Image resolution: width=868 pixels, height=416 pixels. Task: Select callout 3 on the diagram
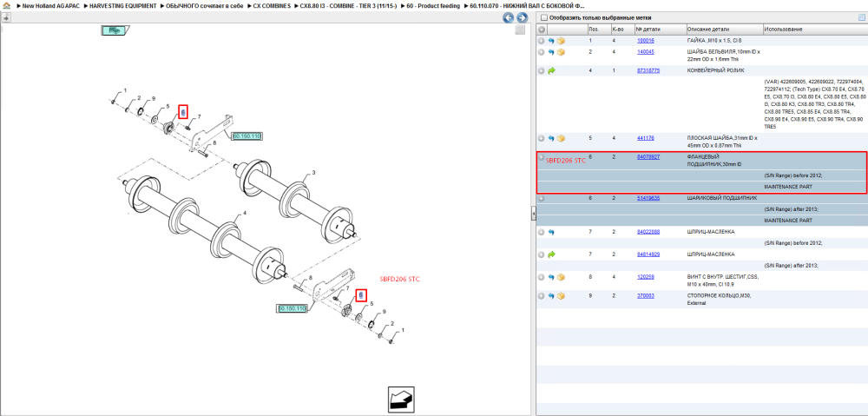click(313, 174)
